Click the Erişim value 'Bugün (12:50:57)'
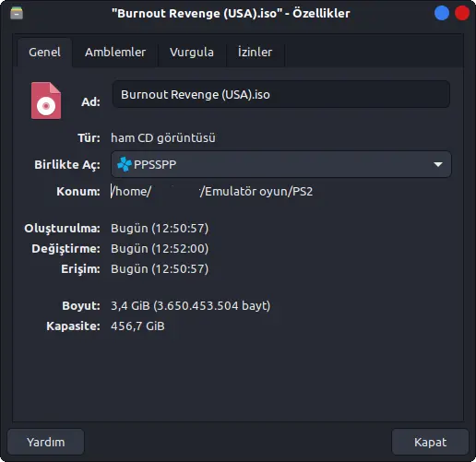This screenshot has height=462, width=476. pyautogui.click(x=160, y=268)
